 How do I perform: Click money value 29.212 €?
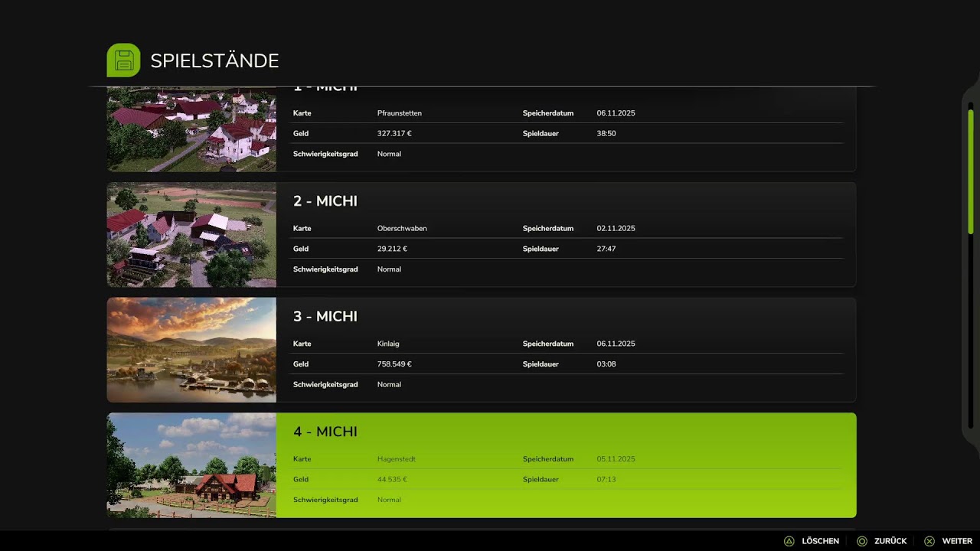[392, 249]
